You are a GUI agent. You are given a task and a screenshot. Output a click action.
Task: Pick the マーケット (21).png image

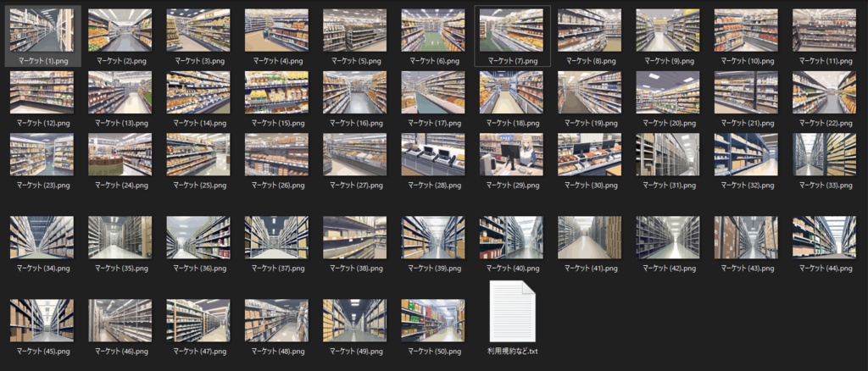tap(746, 92)
